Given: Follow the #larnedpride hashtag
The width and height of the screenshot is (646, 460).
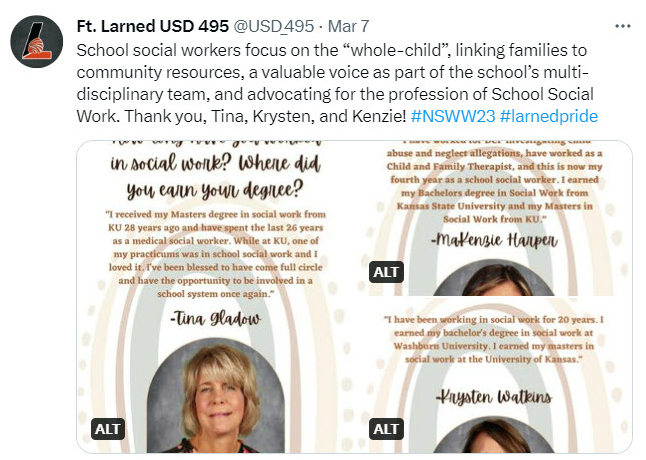Looking at the screenshot, I should (x=549, y=116).
